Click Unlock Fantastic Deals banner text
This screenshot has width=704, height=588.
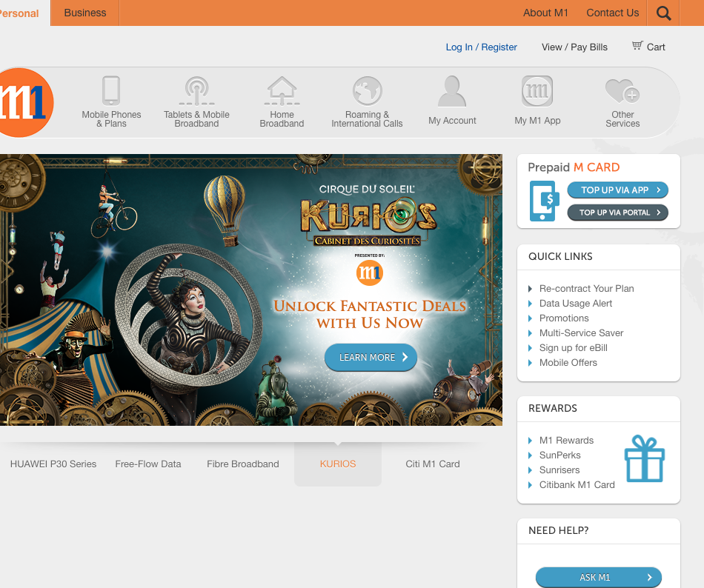(370, 314)
